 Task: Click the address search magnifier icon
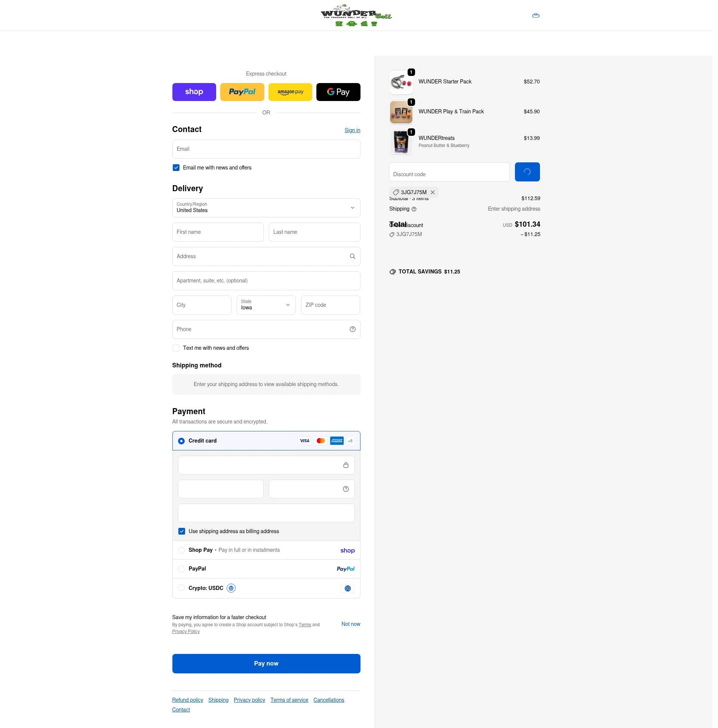(353, 256)
